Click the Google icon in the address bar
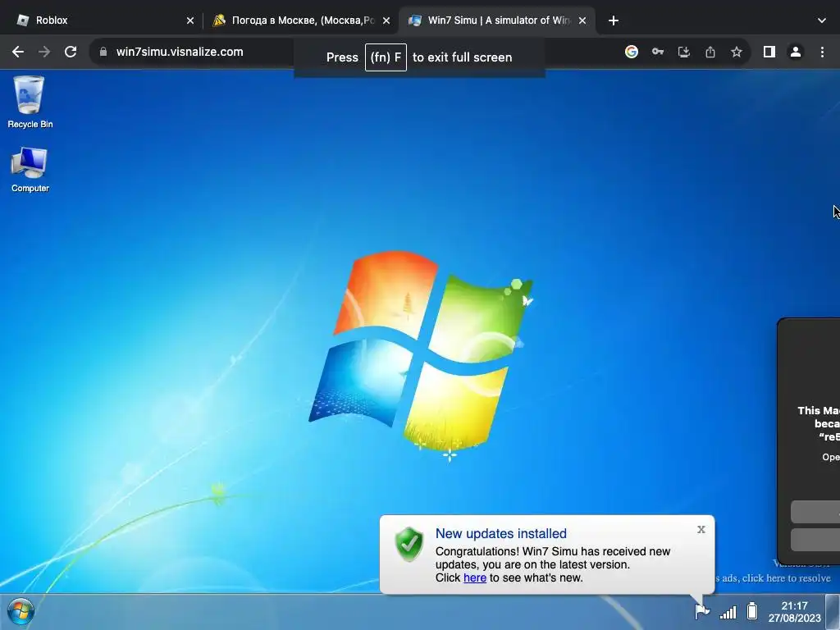This screenshot has height=630, width=840. tap(632, 52)
